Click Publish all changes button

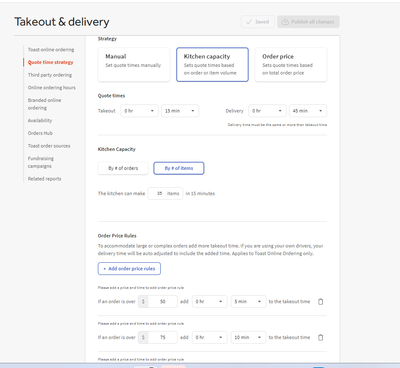tap(308, 22)
